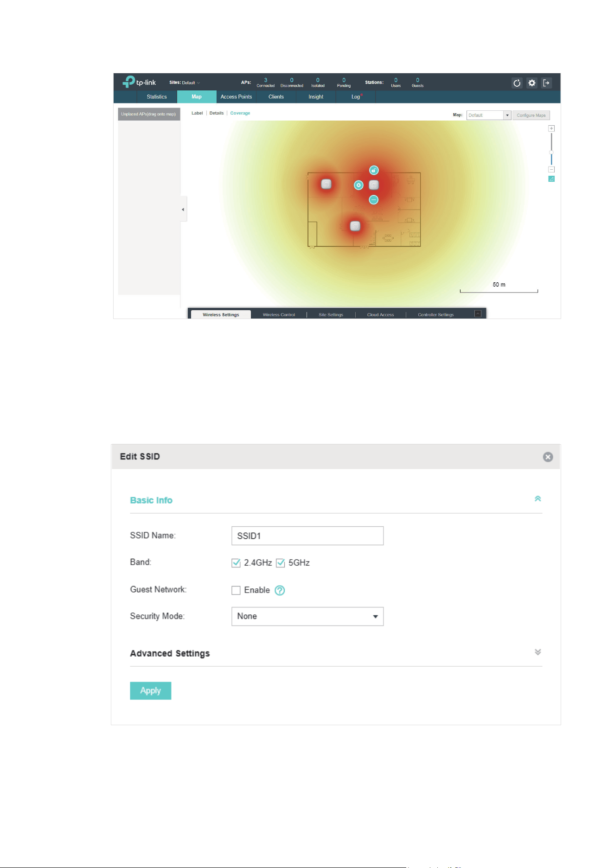Click the refresh icon in header
Image resolution: width=614 pixels, height=868 pixels.
click(517, 83)
